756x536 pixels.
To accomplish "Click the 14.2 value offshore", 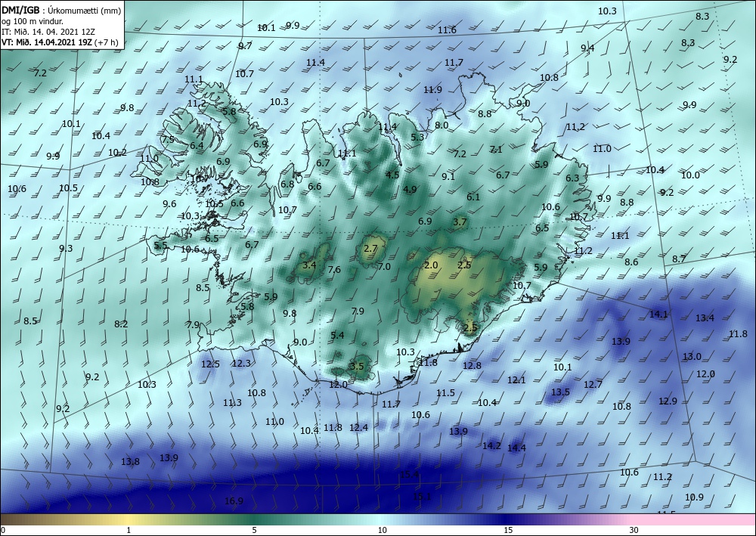I will coord(492,446).
